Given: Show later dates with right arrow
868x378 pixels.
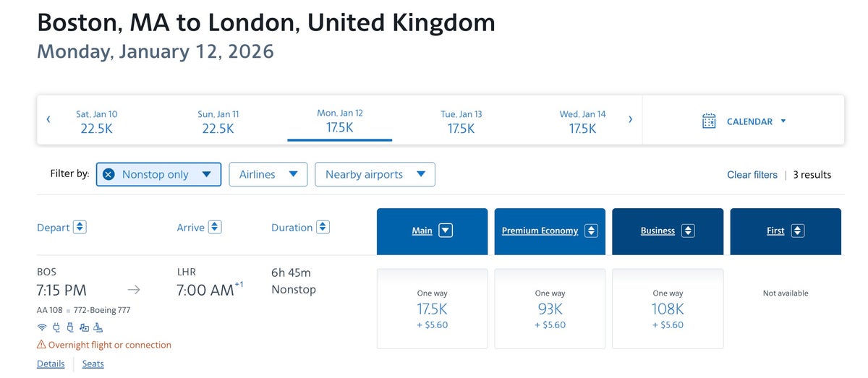Looking at the screenshot, I should click(x=630, y=119).
